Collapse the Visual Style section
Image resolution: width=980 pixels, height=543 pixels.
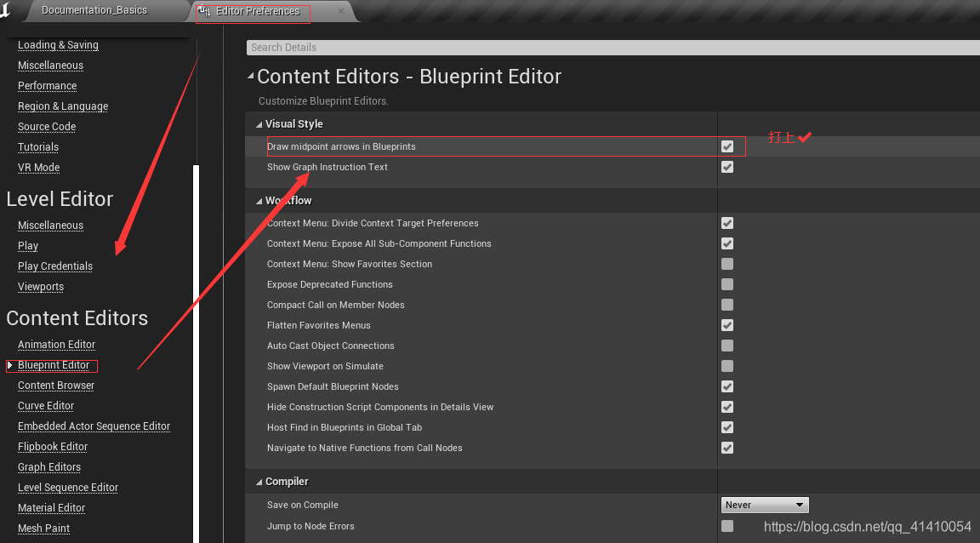(259, 124)
